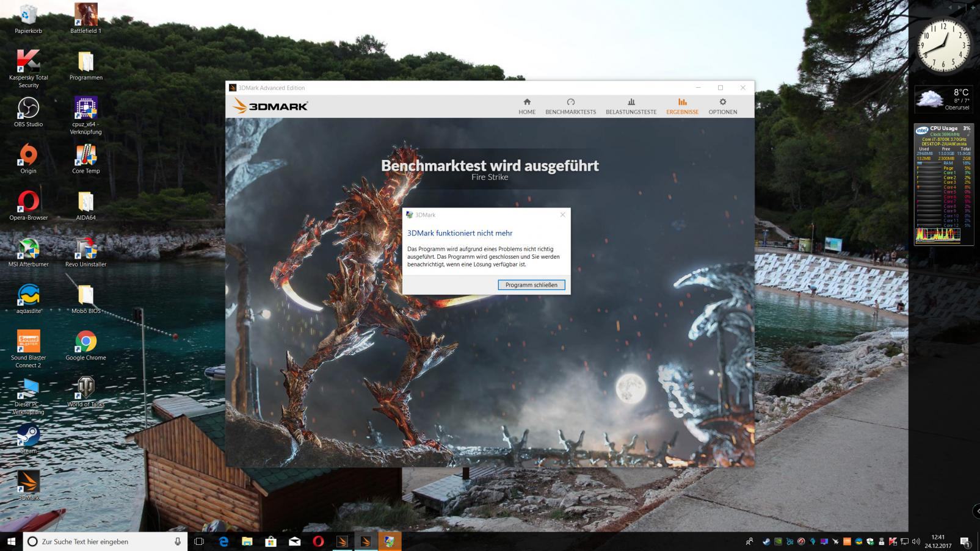This screenshot has height=551, width=980.
Task: Click Windows Defender shield tray icon
Action: coord(870,541)
